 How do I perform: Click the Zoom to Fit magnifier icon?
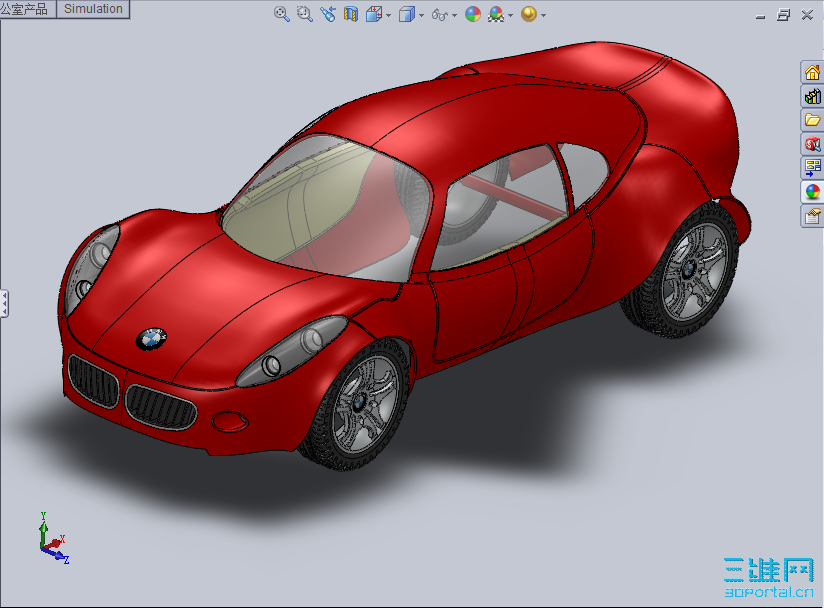click(282, 15)
